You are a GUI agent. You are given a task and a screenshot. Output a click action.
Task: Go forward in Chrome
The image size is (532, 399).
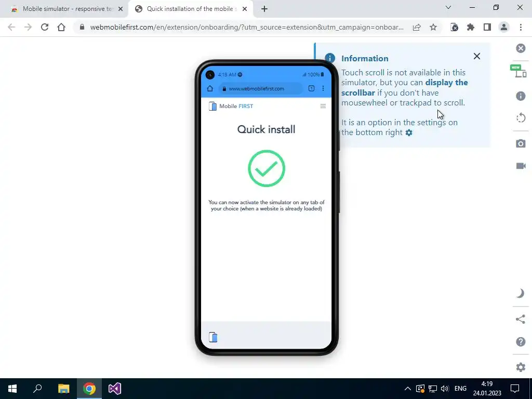tap(28, 27)
